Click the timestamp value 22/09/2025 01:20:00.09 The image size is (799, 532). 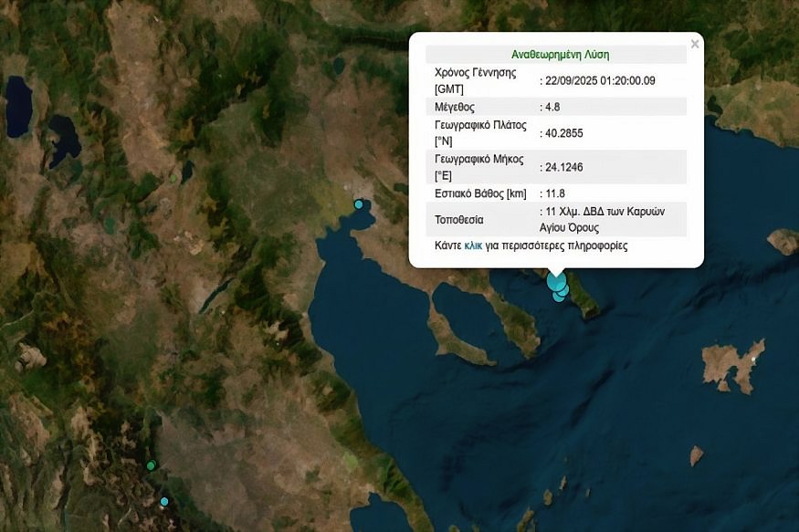[598, 80]
